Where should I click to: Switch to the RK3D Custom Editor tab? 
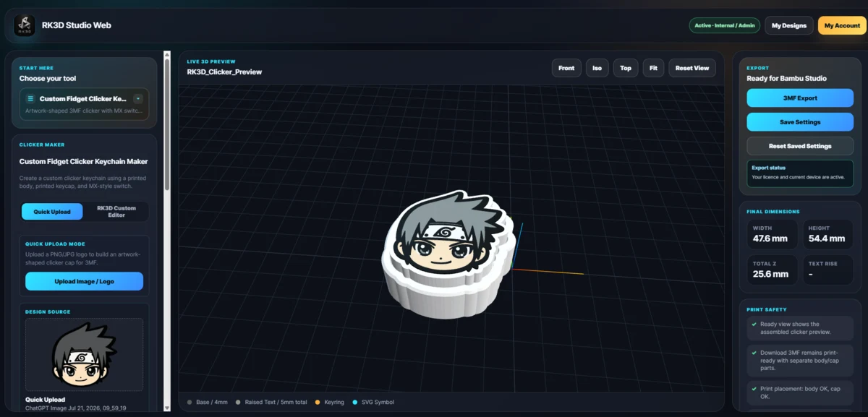point(116,212)
